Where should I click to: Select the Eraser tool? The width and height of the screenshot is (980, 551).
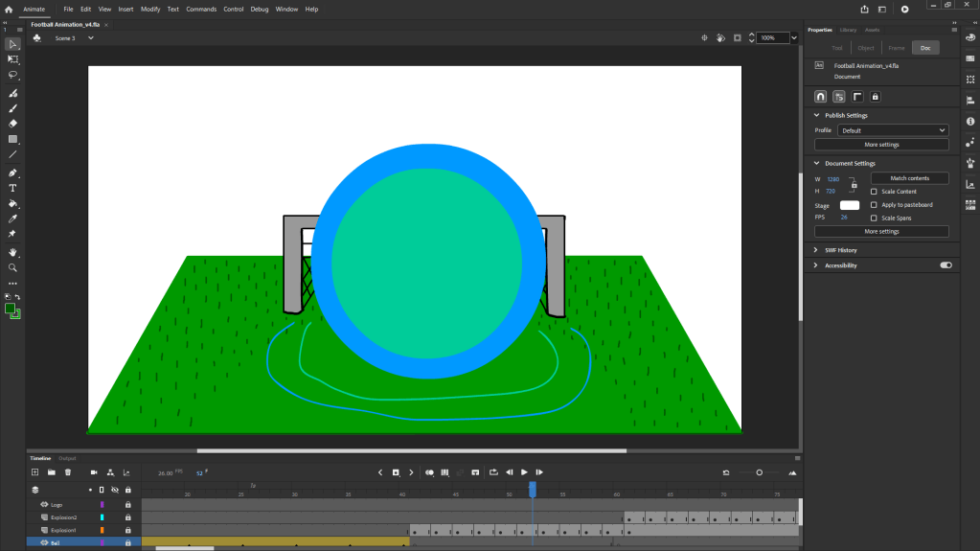coord(13,124)
